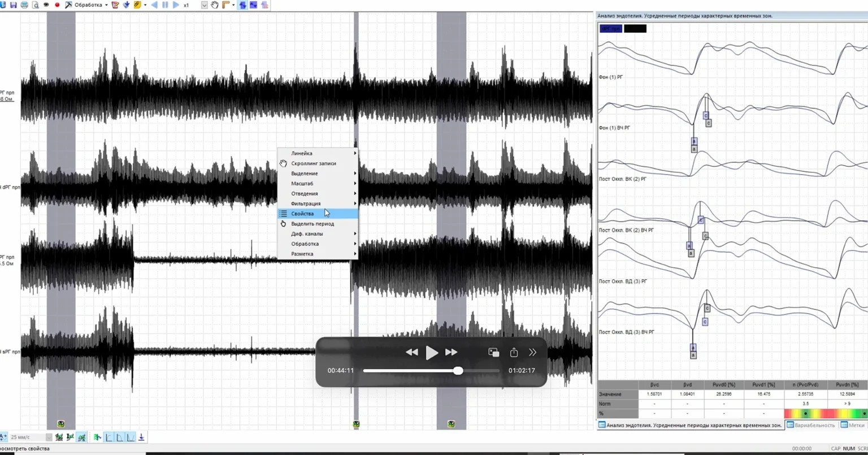Viewport: 868px width, 455px height.
Task: Open the Обработка dropdown arrow in the toolbar
Action: [x=106, y=5]
